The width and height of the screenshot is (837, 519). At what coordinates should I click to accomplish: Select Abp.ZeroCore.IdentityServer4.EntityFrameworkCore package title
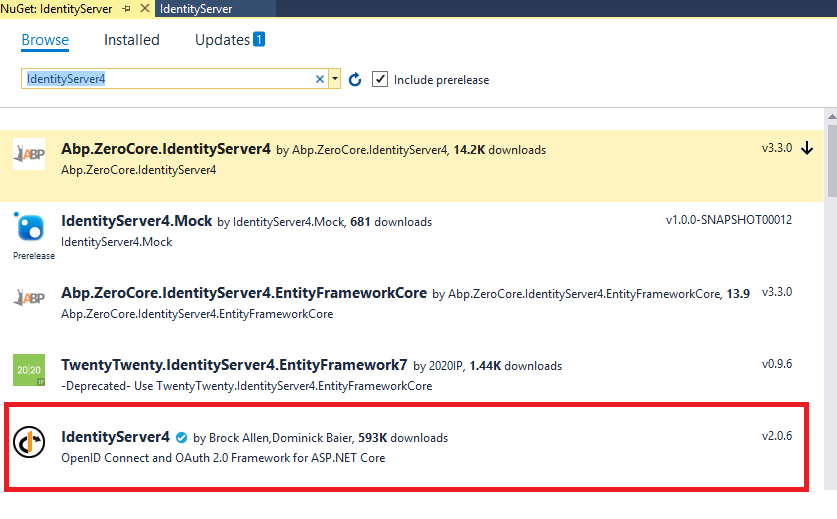pyautogui.click(x=244, y=293)
